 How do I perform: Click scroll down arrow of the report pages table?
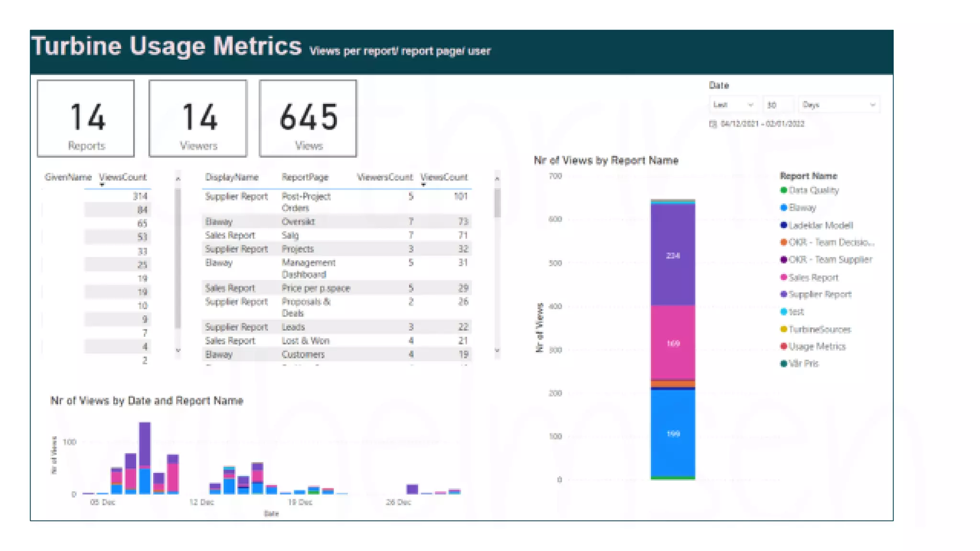(x=497, y=351)
